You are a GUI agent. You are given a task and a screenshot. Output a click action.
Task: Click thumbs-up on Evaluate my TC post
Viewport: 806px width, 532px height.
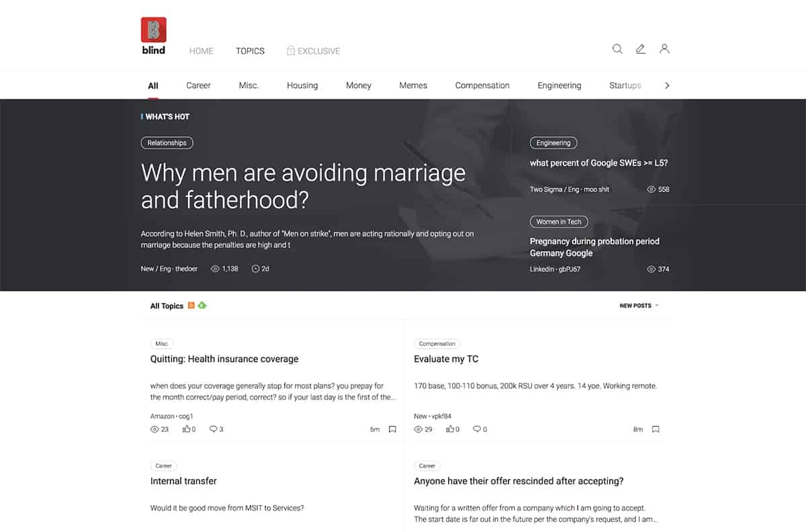(x=451, y=429)
